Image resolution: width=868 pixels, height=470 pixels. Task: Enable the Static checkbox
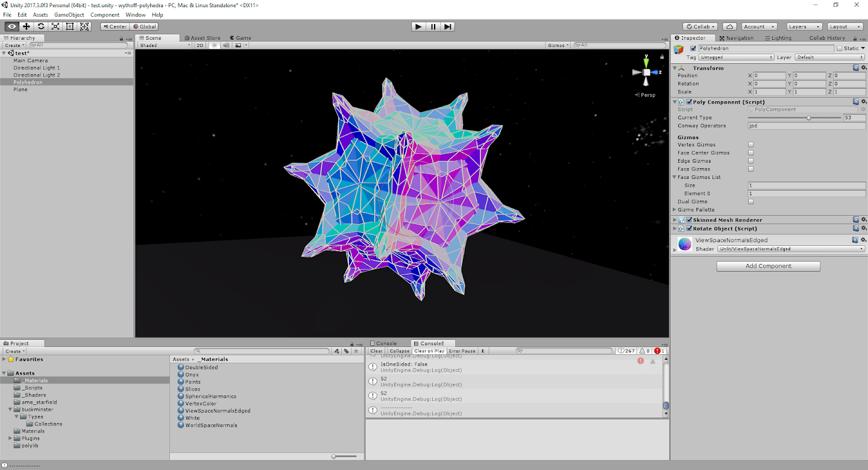(840, 48)
